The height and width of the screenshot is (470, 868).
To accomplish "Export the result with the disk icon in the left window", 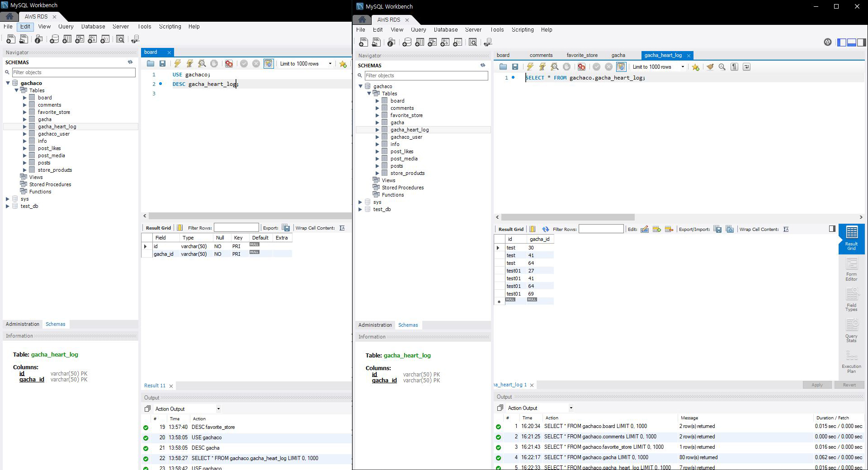I will click(286, 228).
